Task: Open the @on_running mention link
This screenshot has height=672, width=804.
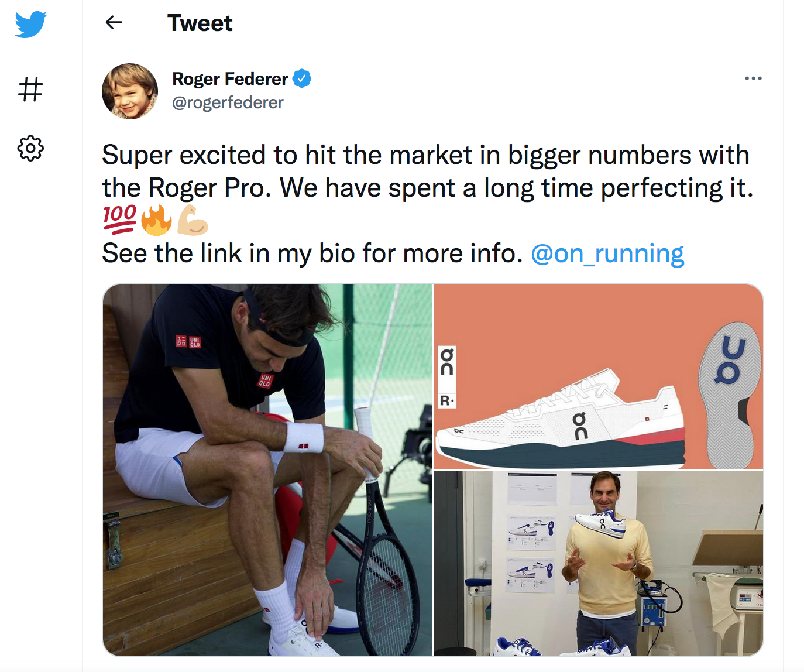Action: [x=607, y=253]
